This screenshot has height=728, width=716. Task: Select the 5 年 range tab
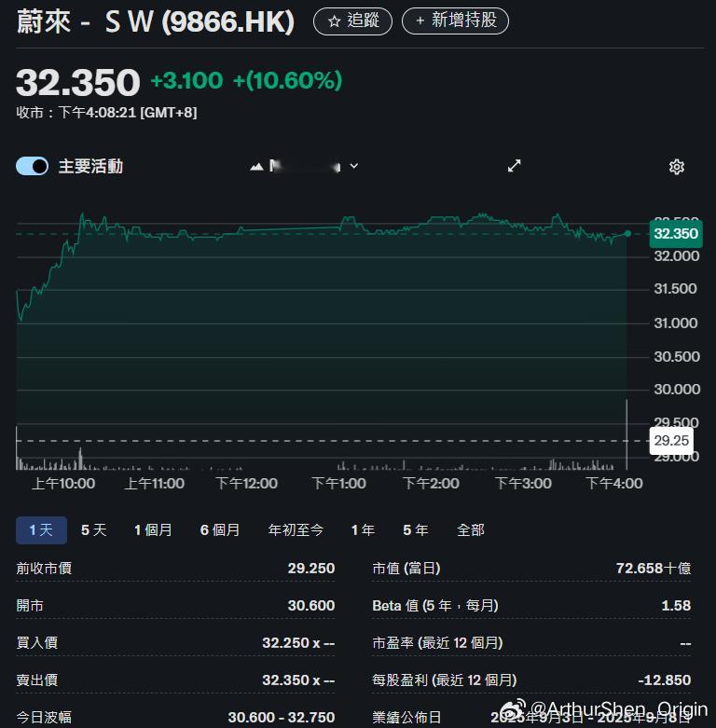416,529
